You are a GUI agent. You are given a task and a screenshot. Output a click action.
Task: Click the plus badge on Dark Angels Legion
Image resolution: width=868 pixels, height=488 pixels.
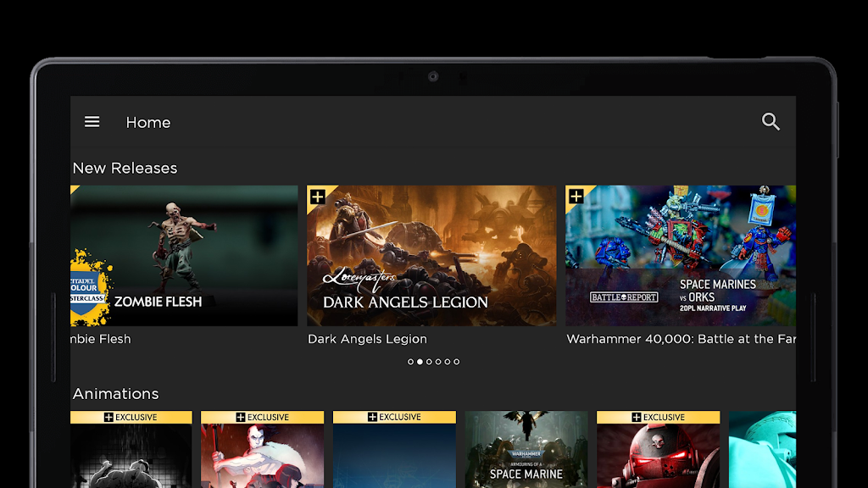click(318, 197)
